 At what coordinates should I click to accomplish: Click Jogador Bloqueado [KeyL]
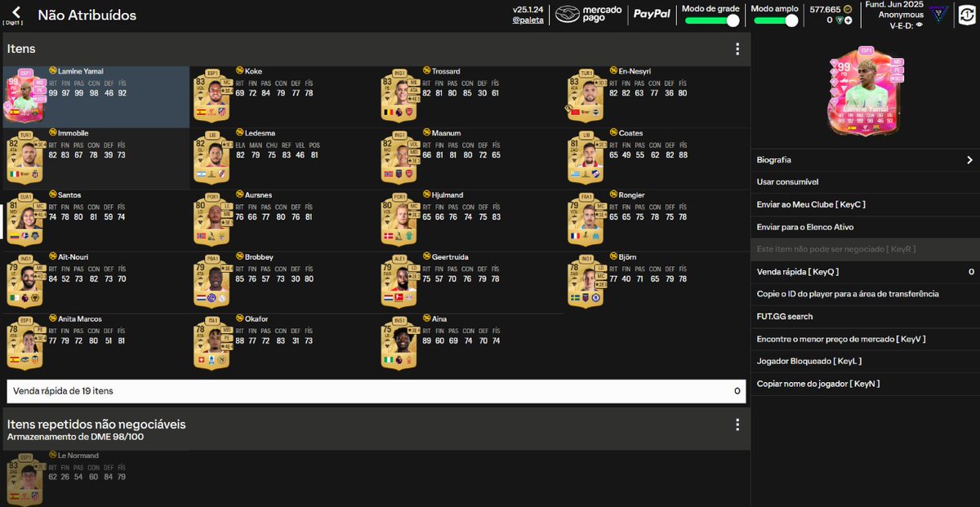865,361
